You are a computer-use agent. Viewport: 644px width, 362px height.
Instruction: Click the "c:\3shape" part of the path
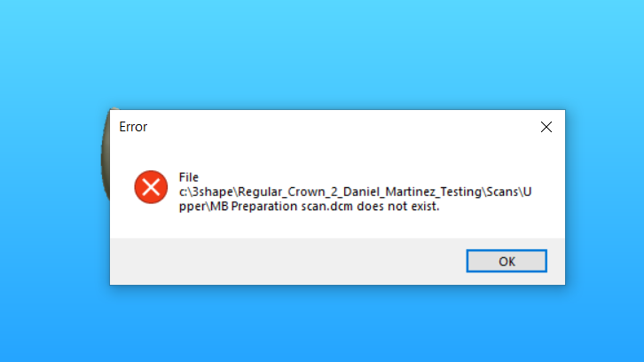pos(207,192)
